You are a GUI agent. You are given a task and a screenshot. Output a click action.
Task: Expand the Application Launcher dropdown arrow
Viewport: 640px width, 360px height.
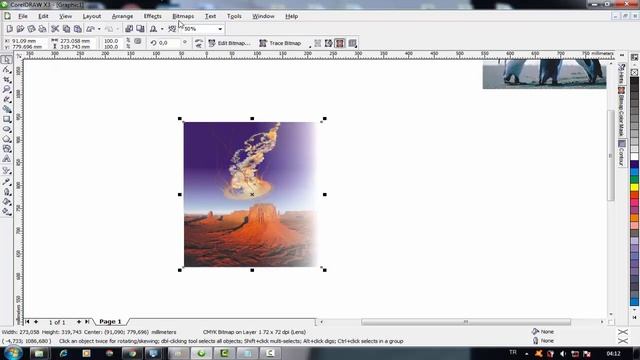(162, 29)
